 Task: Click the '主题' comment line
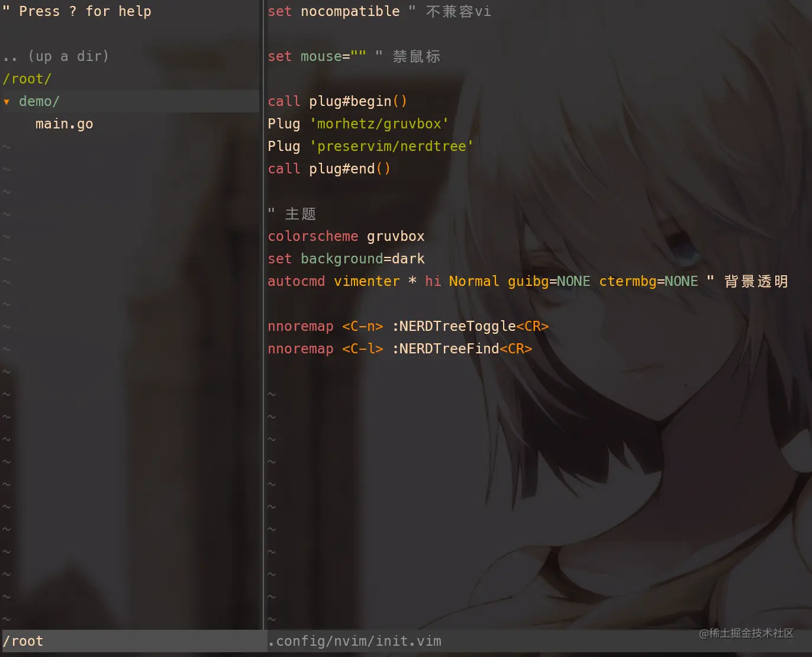pos(292,214)
